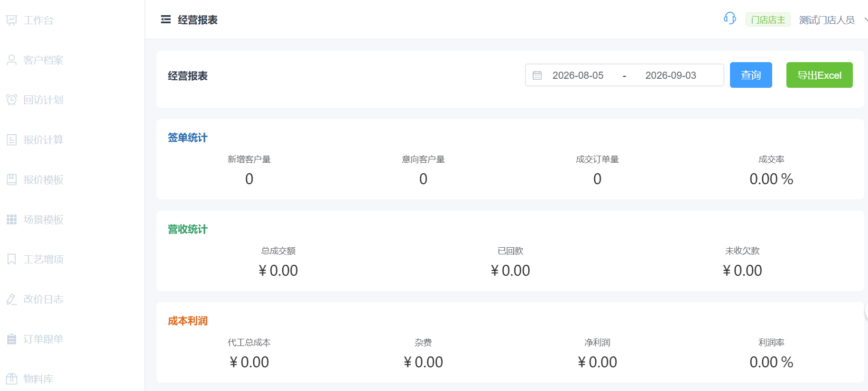868x391 pixels.
Task: Click end date 2026-09-03 field
Action: (x=671, y=75)
